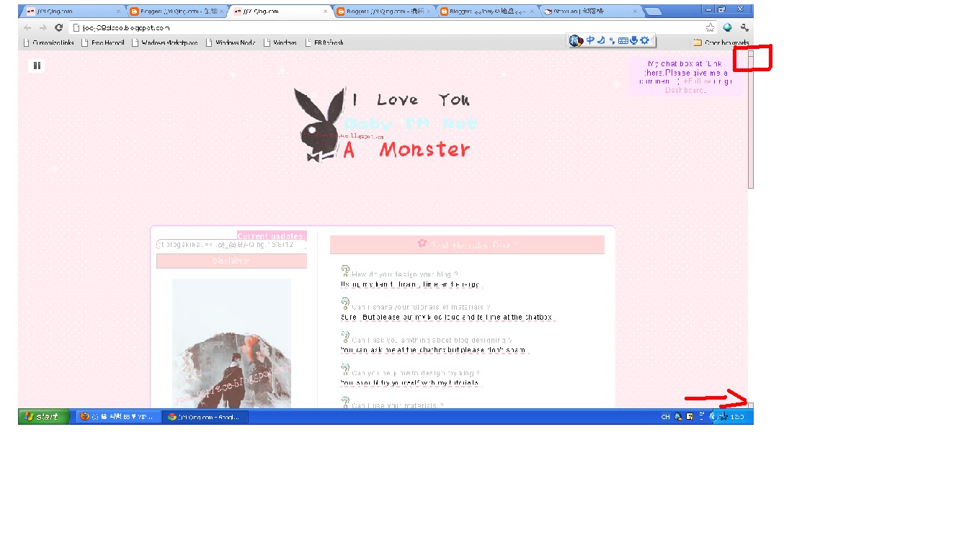Screen dimensions: 980x553
Task: Click the Playboy bunny blog header logo
Action: pyautogui.click(x=318, y=125)
